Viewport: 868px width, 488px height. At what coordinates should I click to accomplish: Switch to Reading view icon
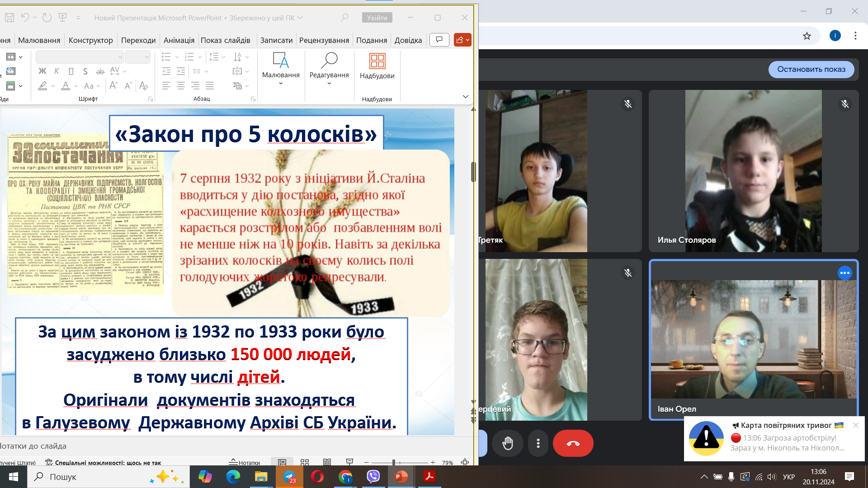[327, 462]
